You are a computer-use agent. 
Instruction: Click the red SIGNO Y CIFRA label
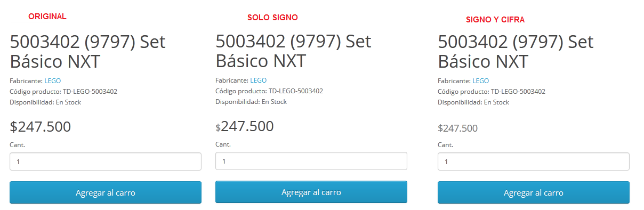point(495,20)
